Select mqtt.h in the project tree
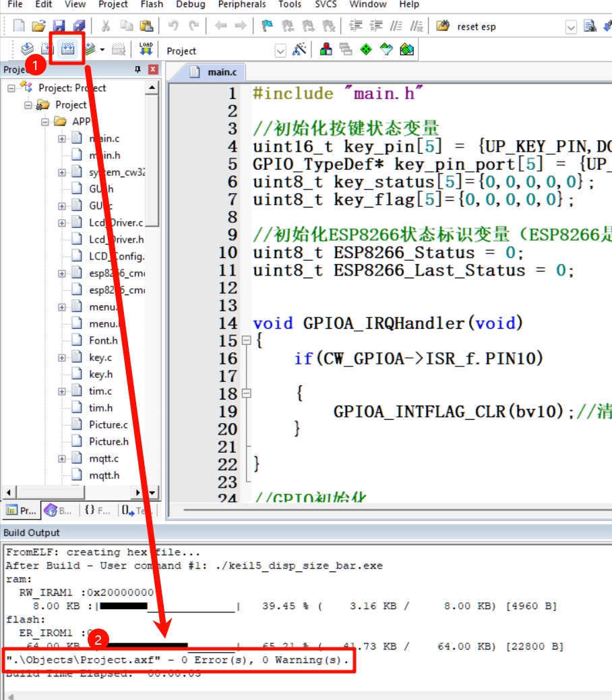612x700 pixels. pos(104,476)
